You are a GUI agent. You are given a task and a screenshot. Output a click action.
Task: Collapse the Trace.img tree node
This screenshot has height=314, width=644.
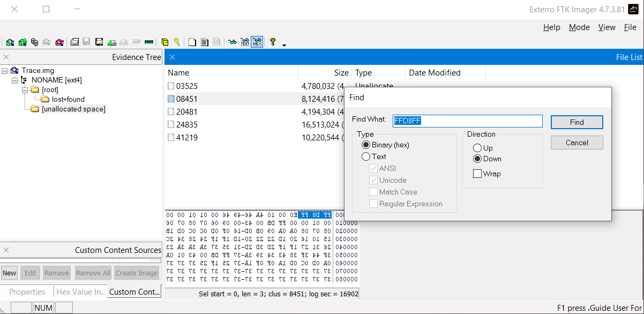tap(5, 71)
